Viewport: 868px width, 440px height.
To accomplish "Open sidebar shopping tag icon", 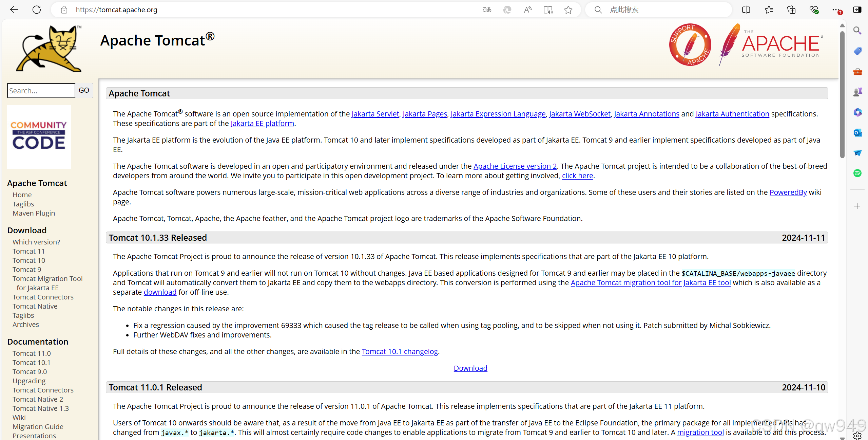I will (x=857, y=51).
